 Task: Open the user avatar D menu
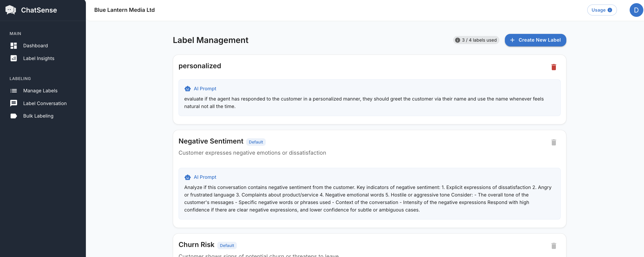pyautogui.click(x=636, y=10)
